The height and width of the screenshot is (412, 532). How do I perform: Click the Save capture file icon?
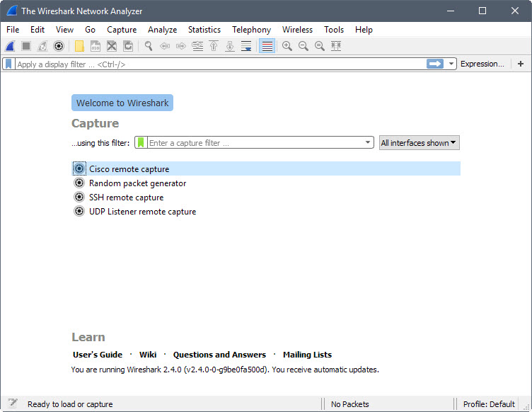[96, 46]
